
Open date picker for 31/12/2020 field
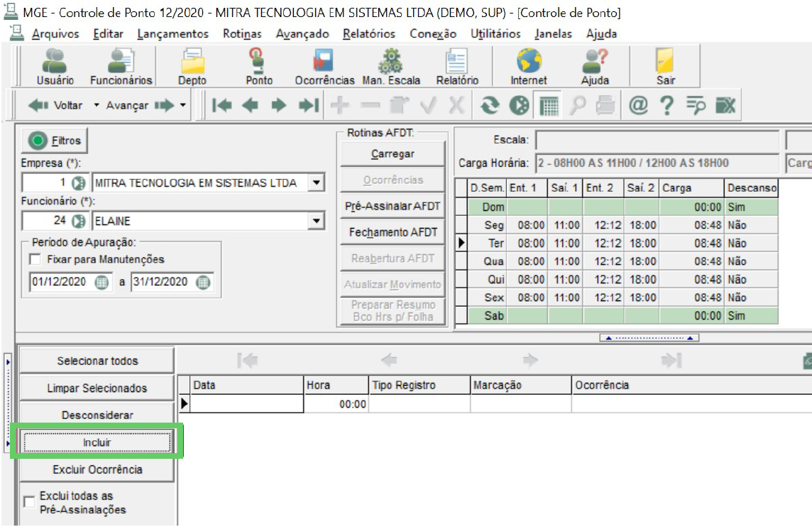tap(203, 283)
